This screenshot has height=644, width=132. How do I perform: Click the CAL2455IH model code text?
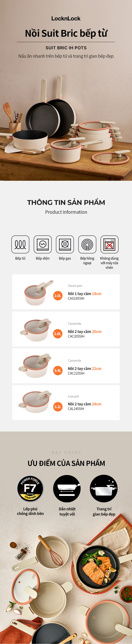tap(76, 408)
